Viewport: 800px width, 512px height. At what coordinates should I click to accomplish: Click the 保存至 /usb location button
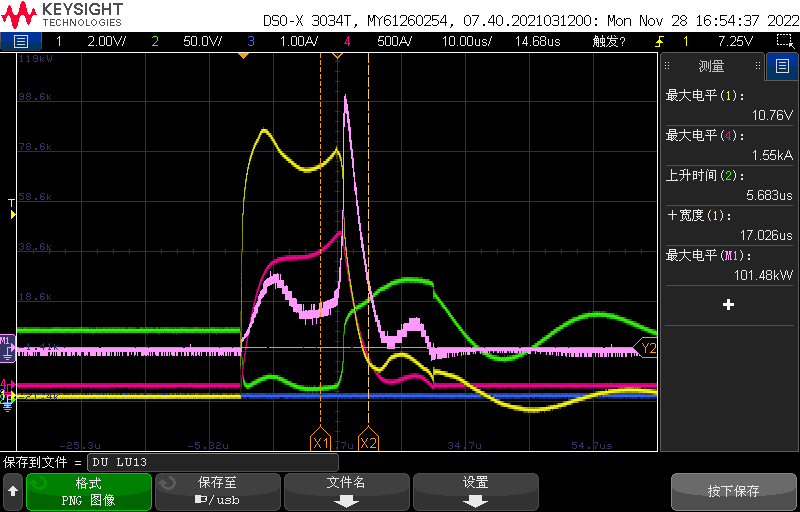click(x=218, y=491)
